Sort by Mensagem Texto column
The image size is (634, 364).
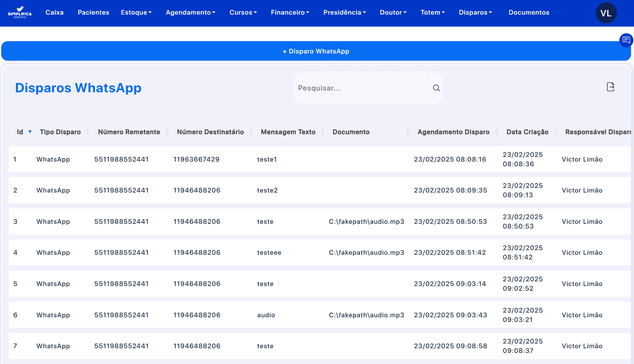[x=323, y=132]
